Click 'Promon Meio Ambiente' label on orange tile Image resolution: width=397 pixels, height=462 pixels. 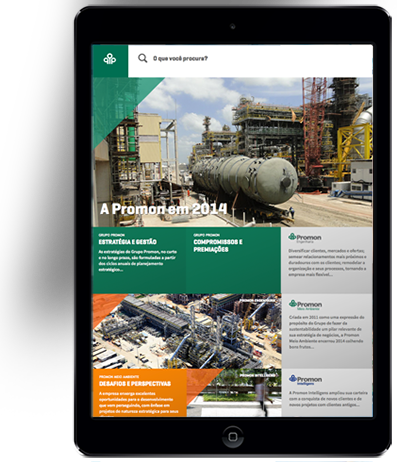119,377
